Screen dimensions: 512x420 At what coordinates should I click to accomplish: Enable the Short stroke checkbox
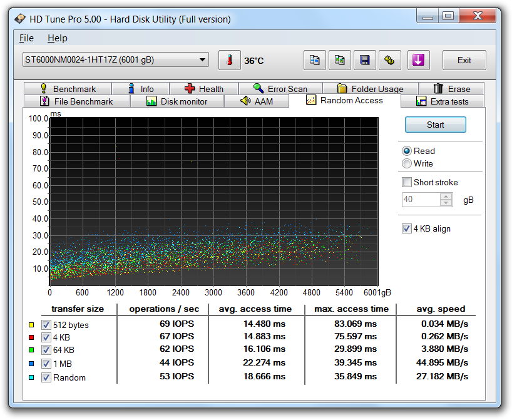407,183
